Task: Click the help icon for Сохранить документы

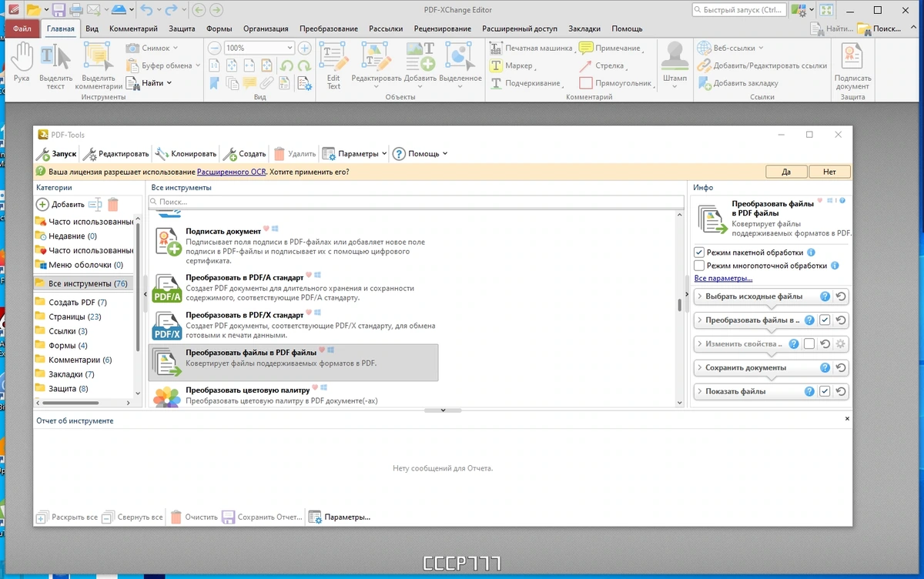Action: tap(825, 367)
